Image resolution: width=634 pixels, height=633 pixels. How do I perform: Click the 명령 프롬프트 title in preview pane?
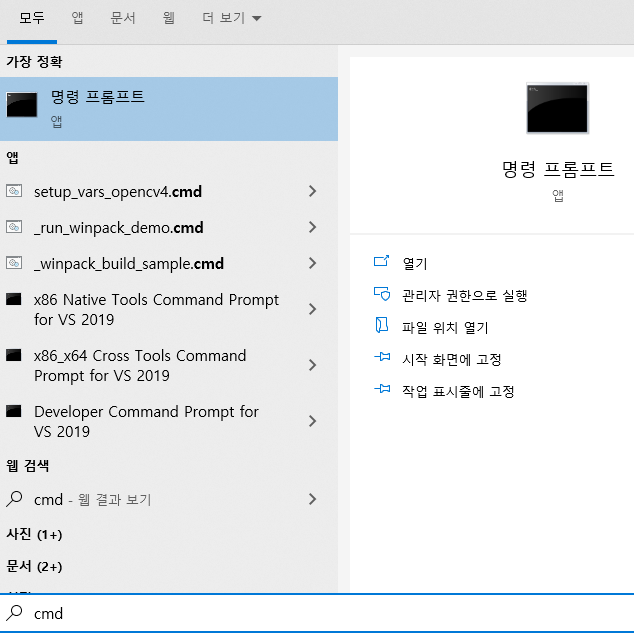coord(558,169)
